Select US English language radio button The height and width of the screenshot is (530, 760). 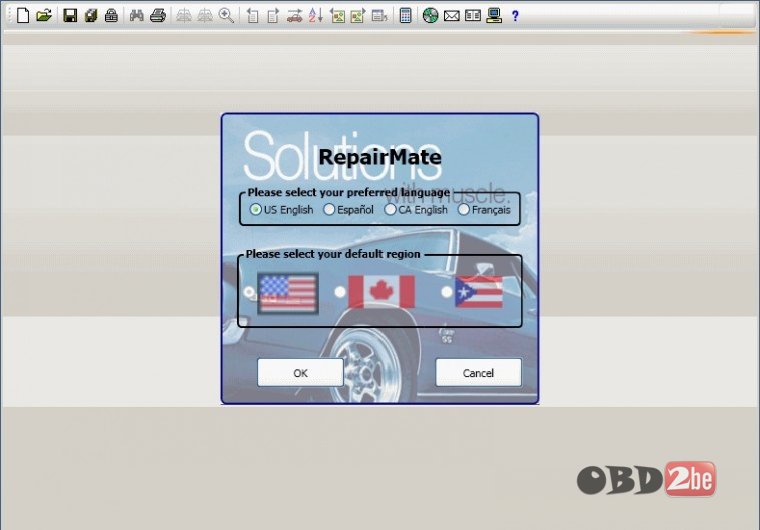click(255, 209)
